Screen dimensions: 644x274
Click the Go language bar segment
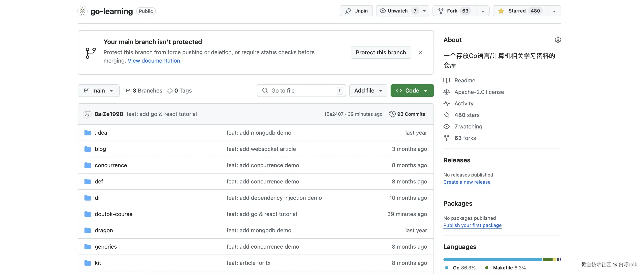pos(492,259)
